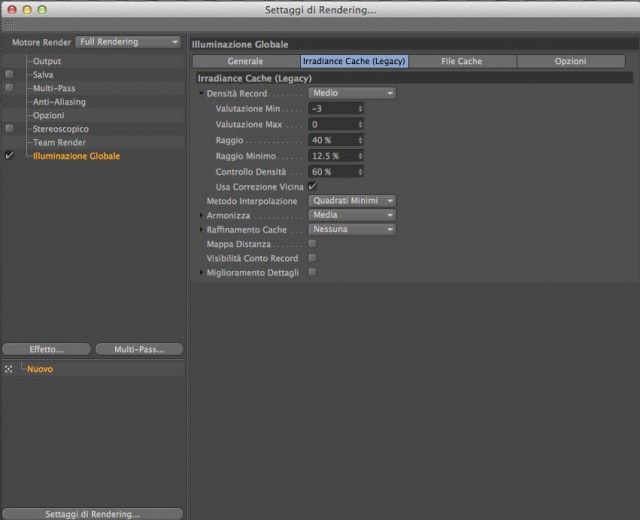Switch to the File Cache tab

coord(462,61)
